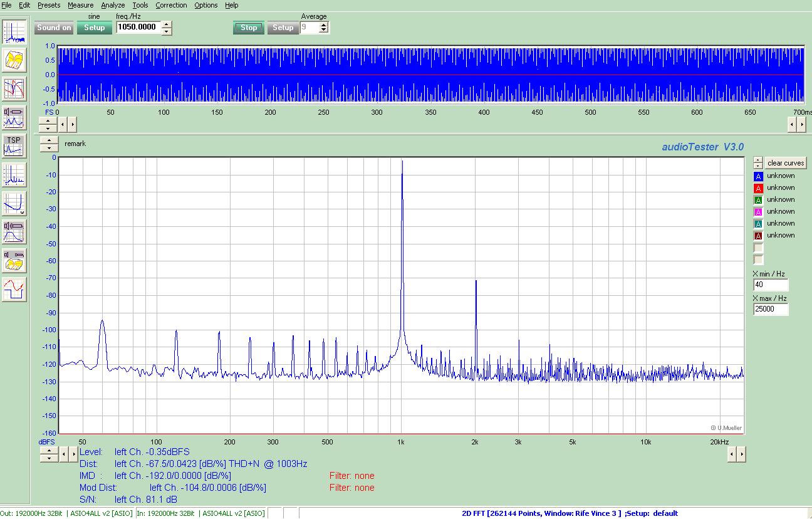Viewport: 812px width, 519px height.
Task: Open the oscilloscope waveform tool icon
Action: pyautogui.click(x=14, y=290)
